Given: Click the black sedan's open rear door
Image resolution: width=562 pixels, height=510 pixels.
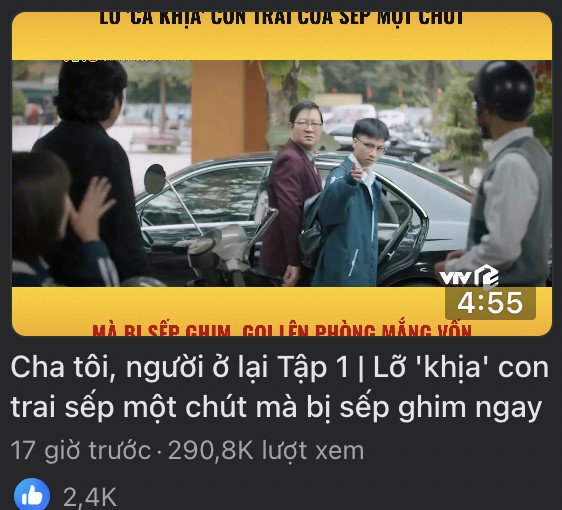Looking at the screenshot, I should 401,222.
